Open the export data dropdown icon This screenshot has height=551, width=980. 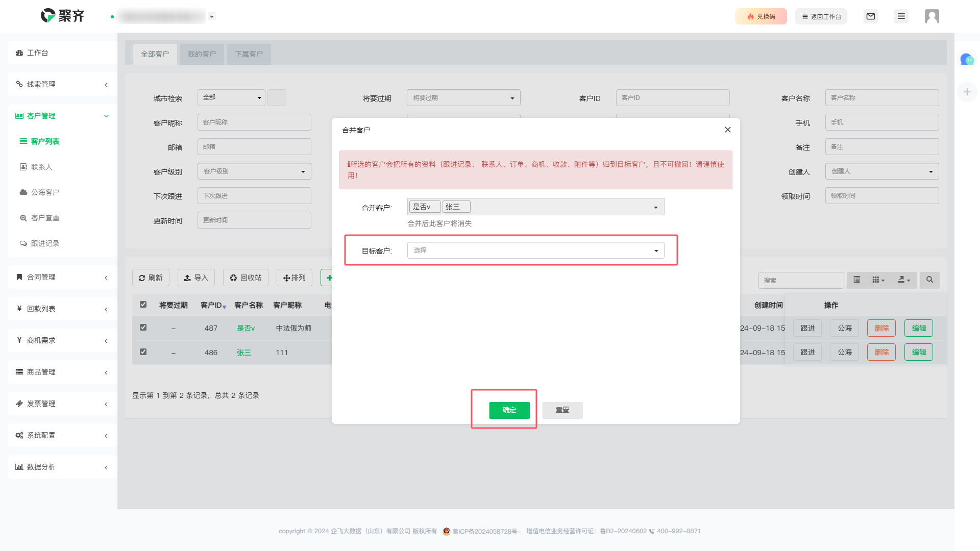click(x=904, y=280)
